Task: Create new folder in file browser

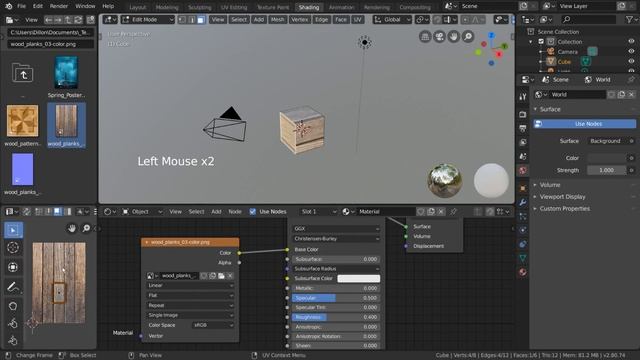Action: tap(91, 20)
